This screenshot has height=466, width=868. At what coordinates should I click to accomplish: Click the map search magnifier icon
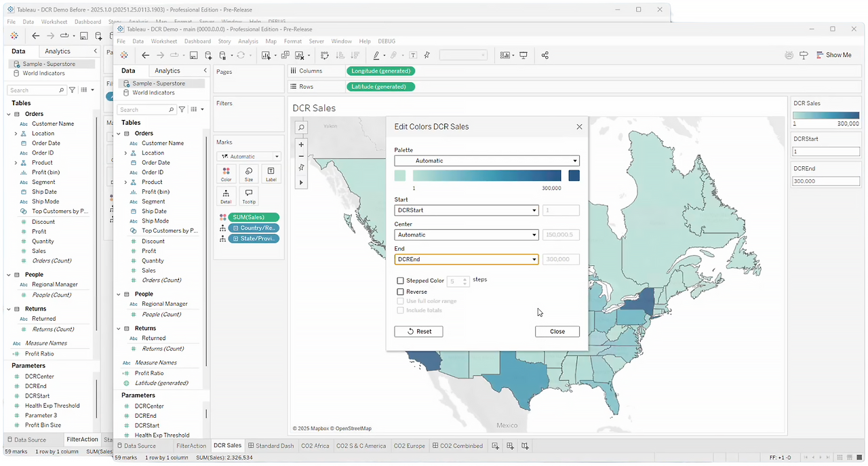click(x=301, y=128)
